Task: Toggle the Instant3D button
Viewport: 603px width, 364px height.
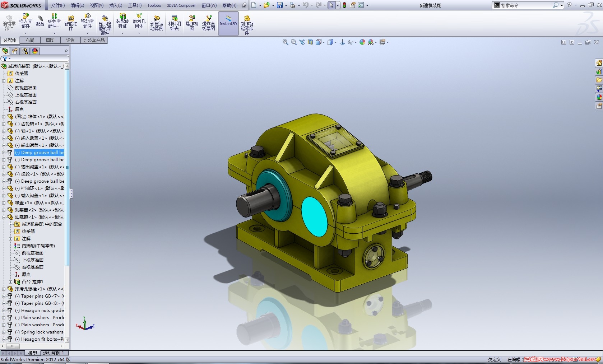Action: (228, 23)
